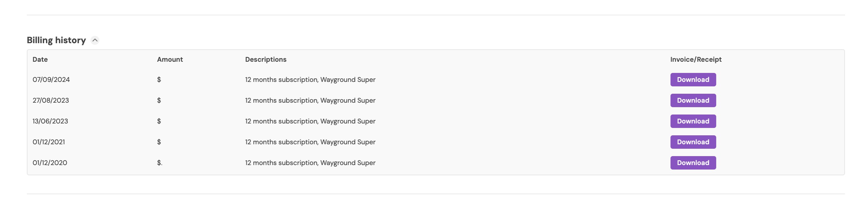Screen dimensions: 868x206
Task: Download invoice dated 13/06/2023
Action: 693,121
